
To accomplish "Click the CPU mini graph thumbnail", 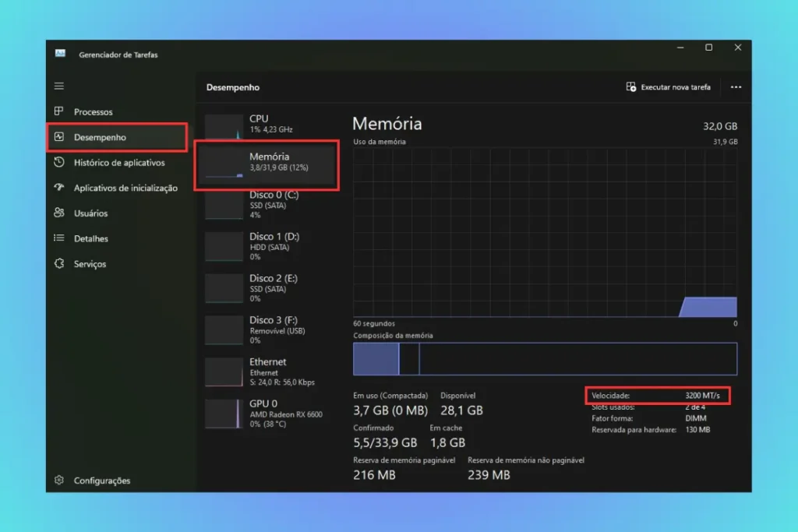I will [x=224, y=127].
